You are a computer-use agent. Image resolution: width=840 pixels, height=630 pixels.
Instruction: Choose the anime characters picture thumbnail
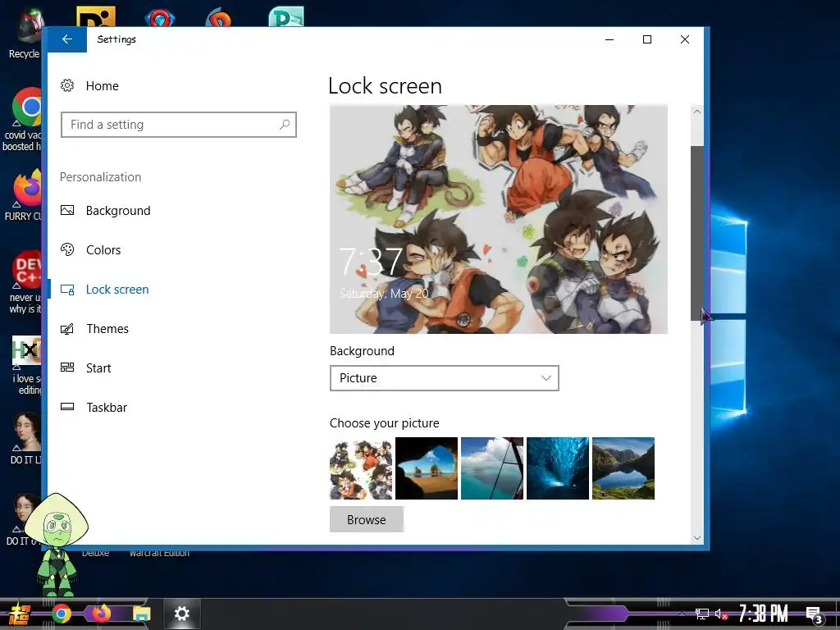361,468
